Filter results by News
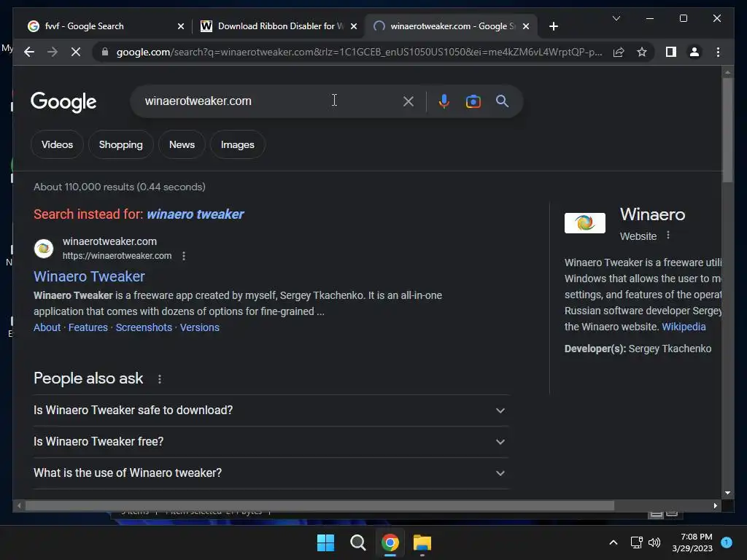The width and height of the screenshot is (747, 560). pyautogui.click(x=182, y=144)
